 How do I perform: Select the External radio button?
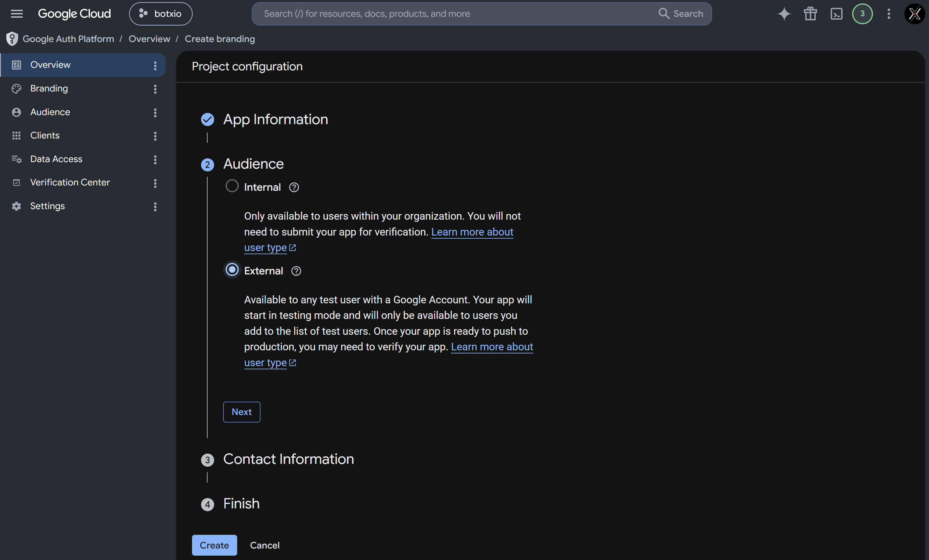click(x=232, y=269)
